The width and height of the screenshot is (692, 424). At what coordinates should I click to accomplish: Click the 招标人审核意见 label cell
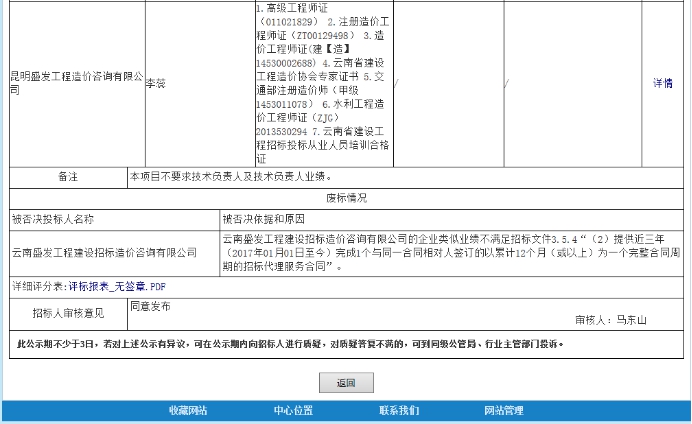click(68, 313)
